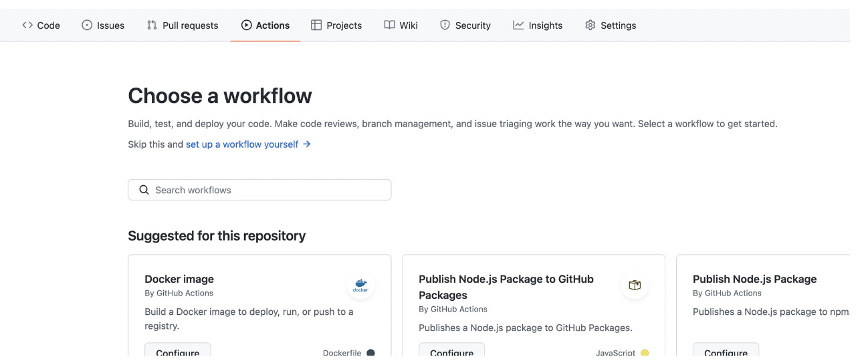The image size is (868, 361).
Task: Switch to the Pull requests tab
Action: coord(183,25)
